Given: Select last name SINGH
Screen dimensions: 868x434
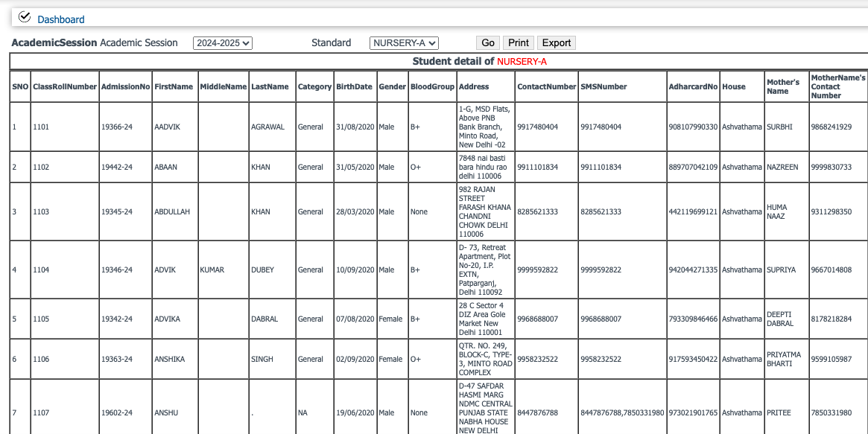Looking at the screenshot, I should point(262,360).
